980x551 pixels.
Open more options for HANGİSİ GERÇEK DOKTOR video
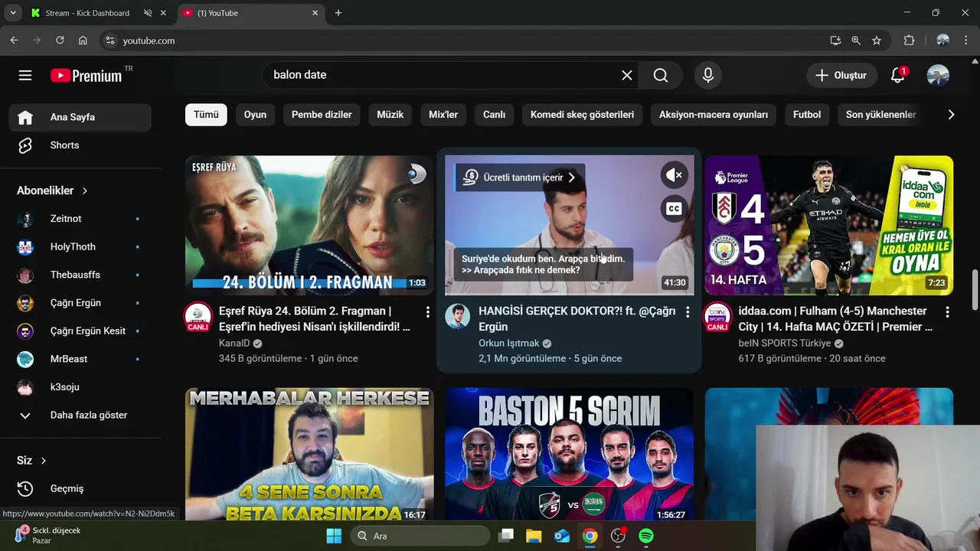[688, 312]
